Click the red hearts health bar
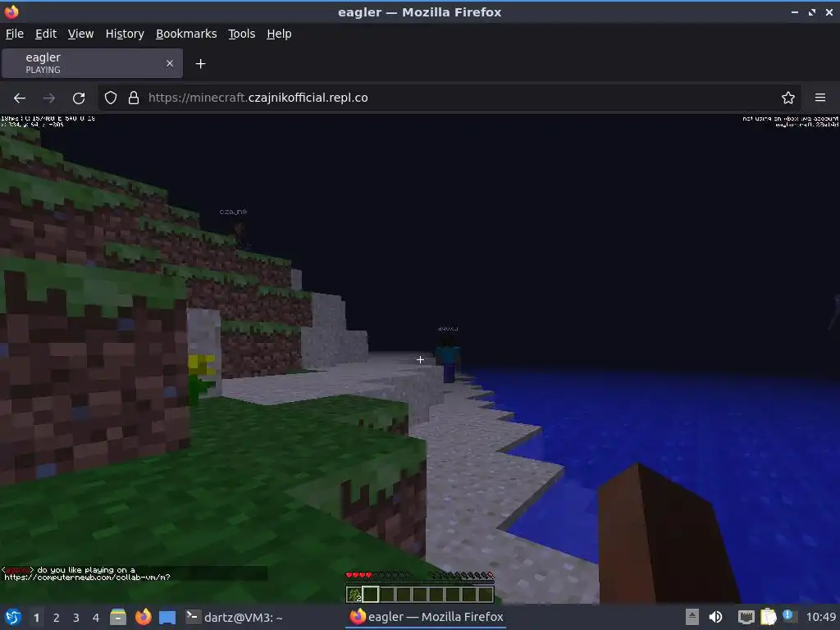Image resolution: width=840 pixels, height=630 pixels. pos(379,575)
